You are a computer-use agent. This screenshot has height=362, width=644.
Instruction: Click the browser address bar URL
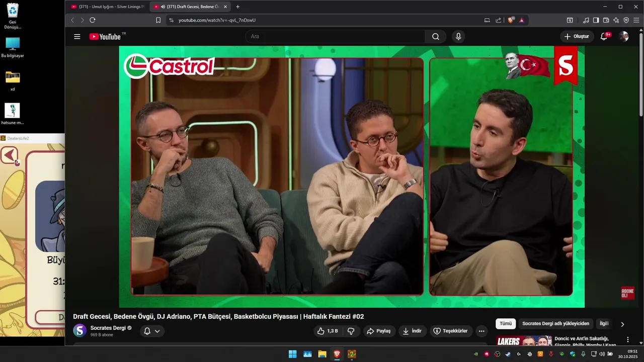(217, 20)
